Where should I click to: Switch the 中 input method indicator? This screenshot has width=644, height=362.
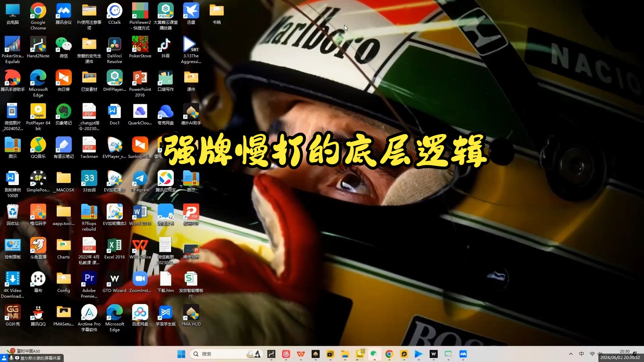pos(582,354)
